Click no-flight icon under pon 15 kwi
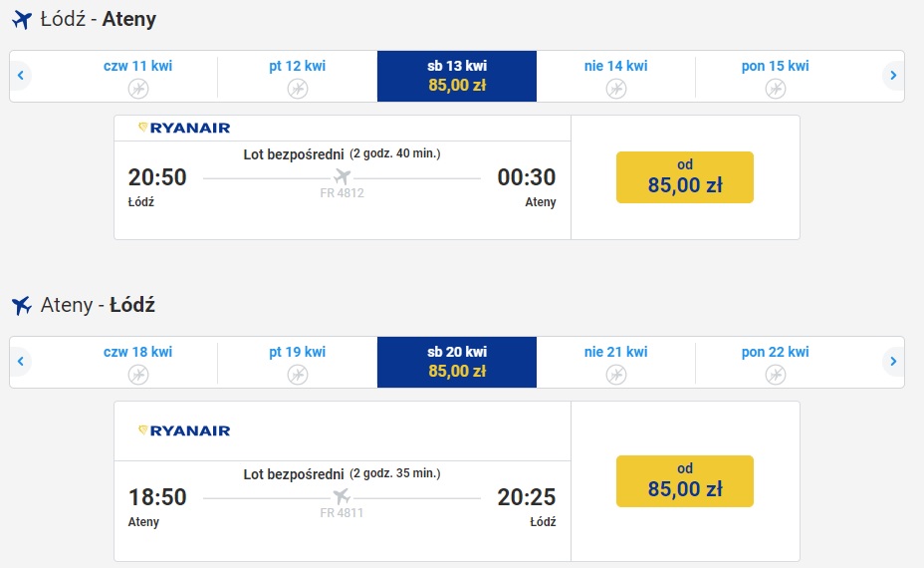Screen dimensions: 924x568 pyautogui.click(x=776, y=89)
